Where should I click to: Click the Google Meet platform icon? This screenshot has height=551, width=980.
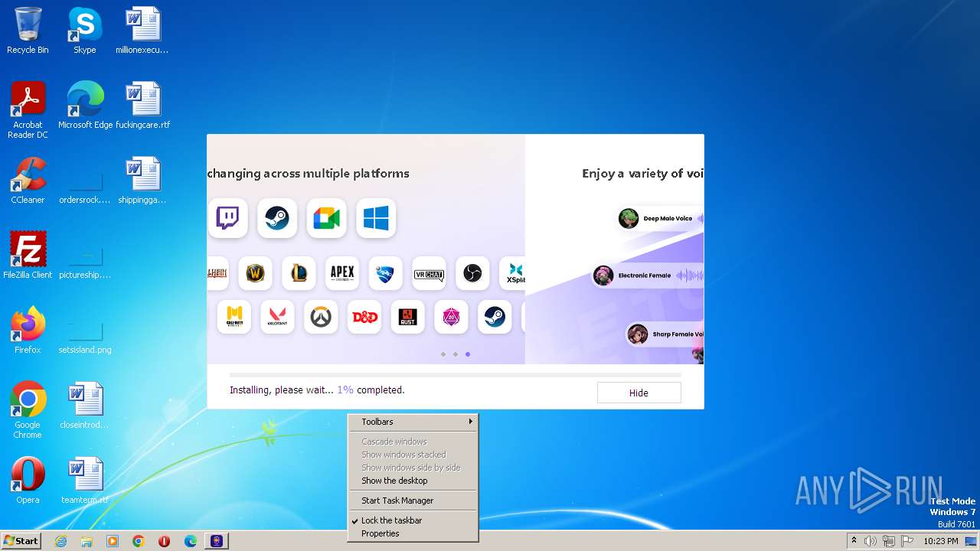coord(327,218)
